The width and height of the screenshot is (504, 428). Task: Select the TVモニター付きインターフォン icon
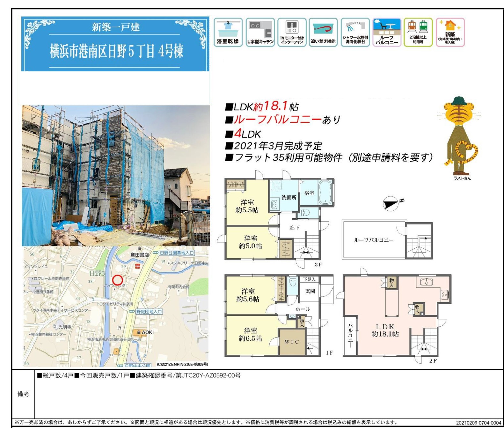(292, 32)
